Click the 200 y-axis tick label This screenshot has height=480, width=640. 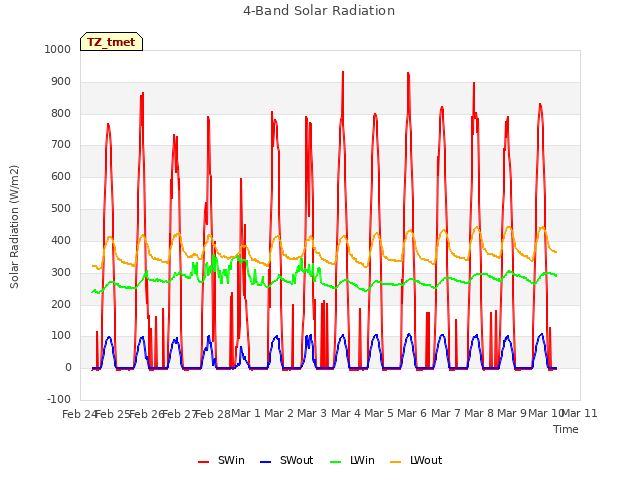[61, 304]
